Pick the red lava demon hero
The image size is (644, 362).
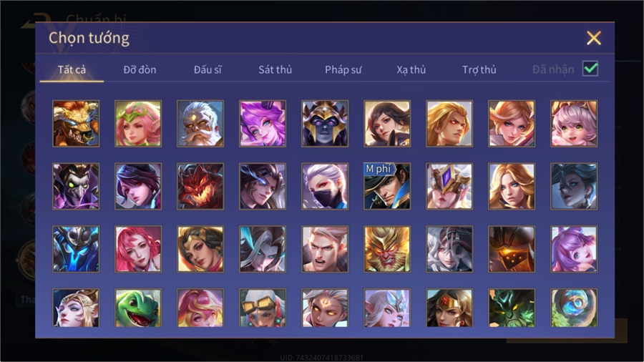[200, 186]
